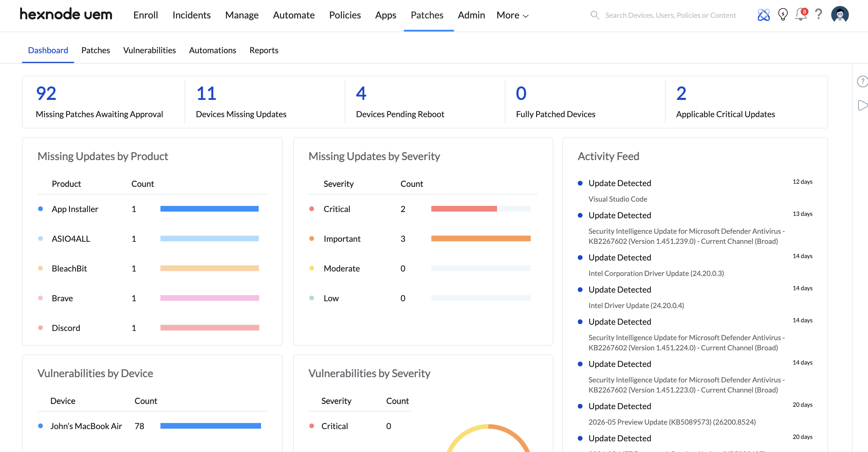Click the Defender update Version 1.451.239.0 entry

point(686,236)
